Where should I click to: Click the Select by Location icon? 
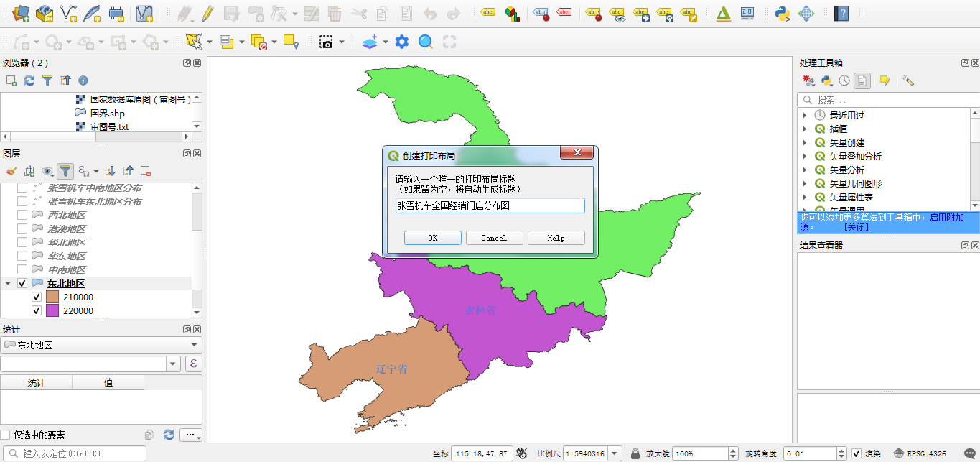[291, 42]
